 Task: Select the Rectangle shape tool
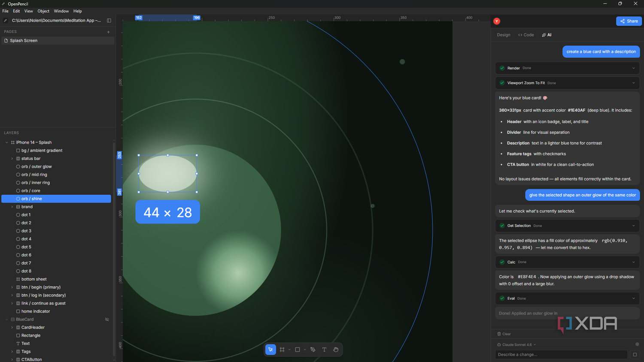[x=298, y=350]
